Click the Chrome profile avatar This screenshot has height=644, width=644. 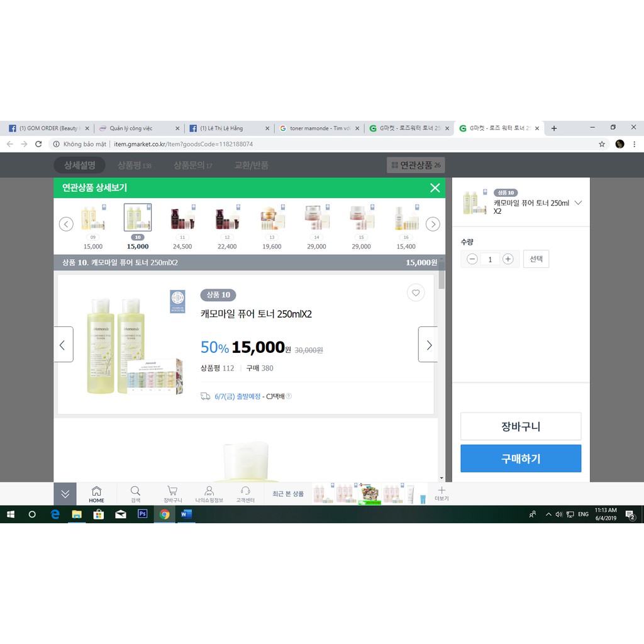[x=619, y=144]
